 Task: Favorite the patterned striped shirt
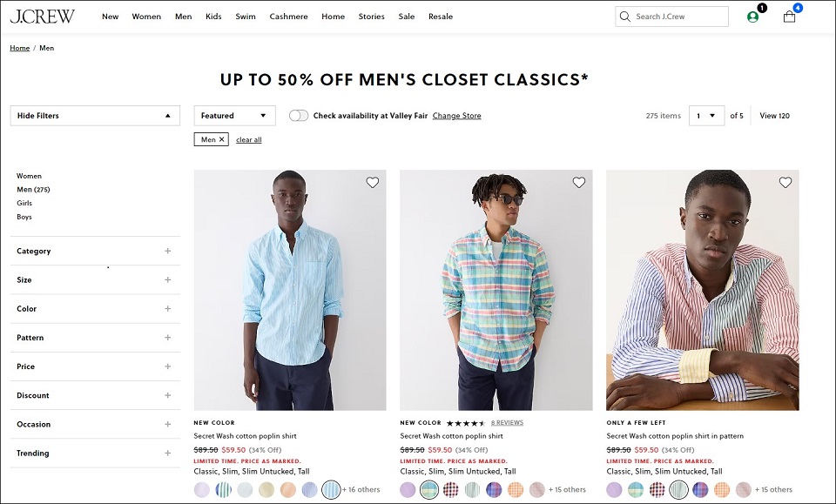[785, 182]
